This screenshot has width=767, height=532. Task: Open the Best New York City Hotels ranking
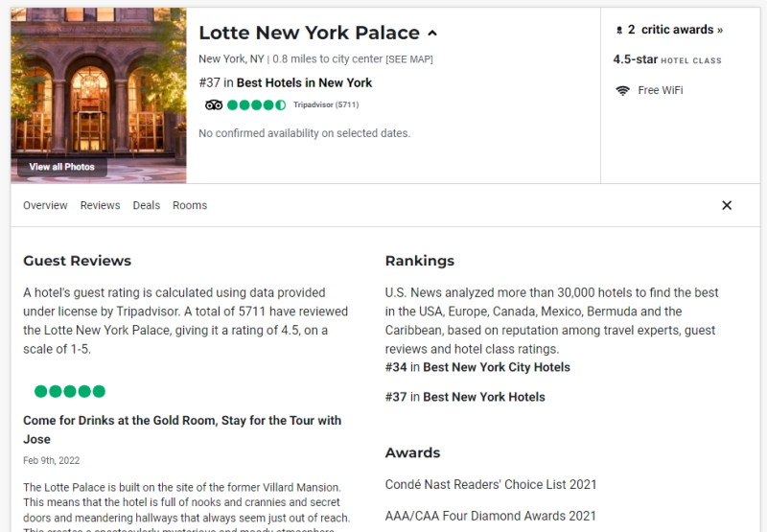[x=496, y=367]
